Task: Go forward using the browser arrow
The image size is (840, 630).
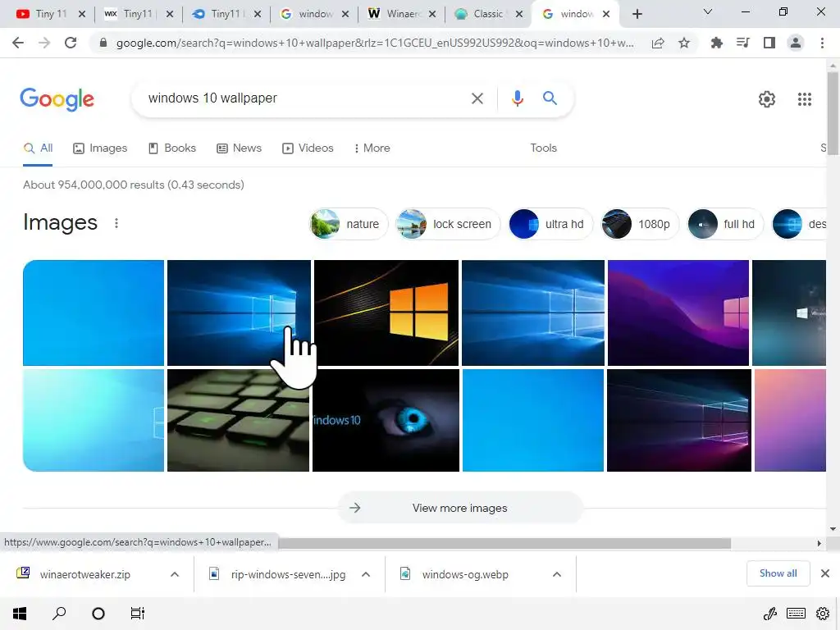Action: point(44,43)
